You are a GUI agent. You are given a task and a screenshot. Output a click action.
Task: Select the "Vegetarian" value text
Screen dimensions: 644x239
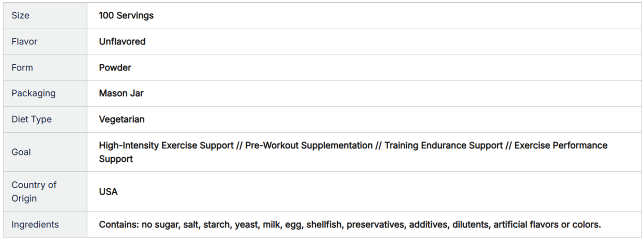pos(122,119)
